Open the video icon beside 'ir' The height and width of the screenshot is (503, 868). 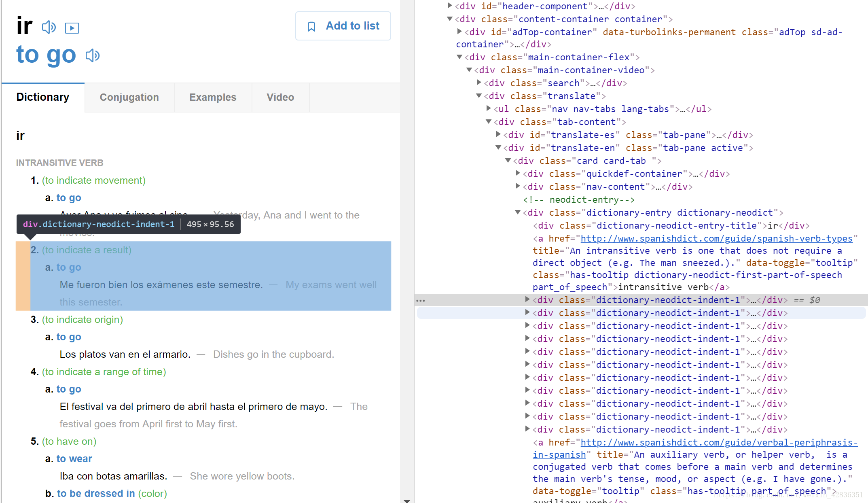point(72,28)
